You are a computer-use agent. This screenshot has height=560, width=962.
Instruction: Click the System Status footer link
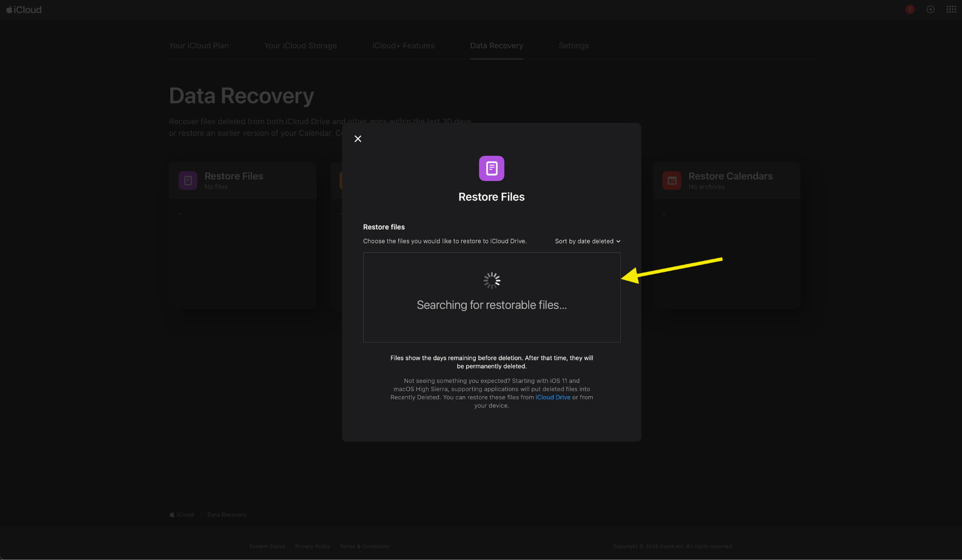coord(267,546)
